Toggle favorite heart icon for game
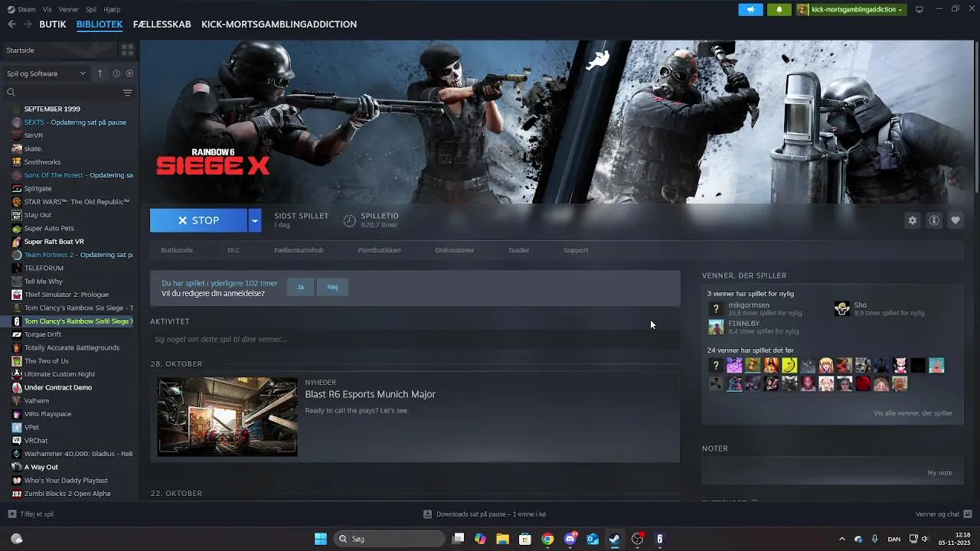Screen dimensions: 980x551 coord(955,220)
